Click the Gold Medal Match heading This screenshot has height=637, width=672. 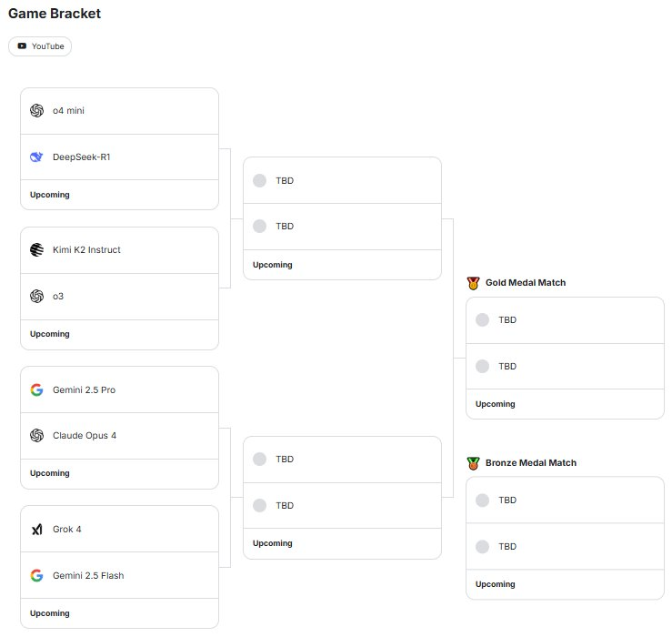[526, 283]
